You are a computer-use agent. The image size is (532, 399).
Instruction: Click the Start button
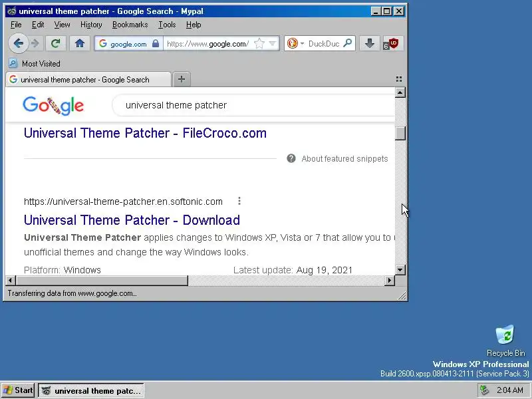tap(18, 390)
